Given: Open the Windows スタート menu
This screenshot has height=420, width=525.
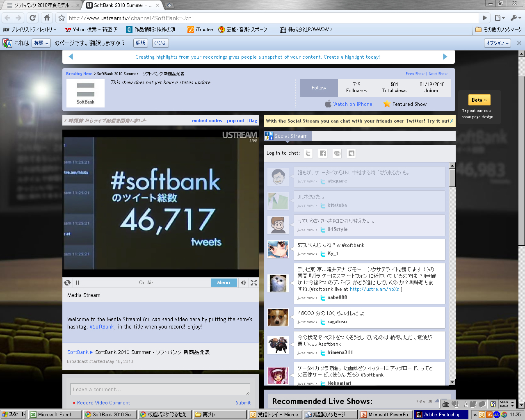Looking at the screenshot, I should [14, 415].
